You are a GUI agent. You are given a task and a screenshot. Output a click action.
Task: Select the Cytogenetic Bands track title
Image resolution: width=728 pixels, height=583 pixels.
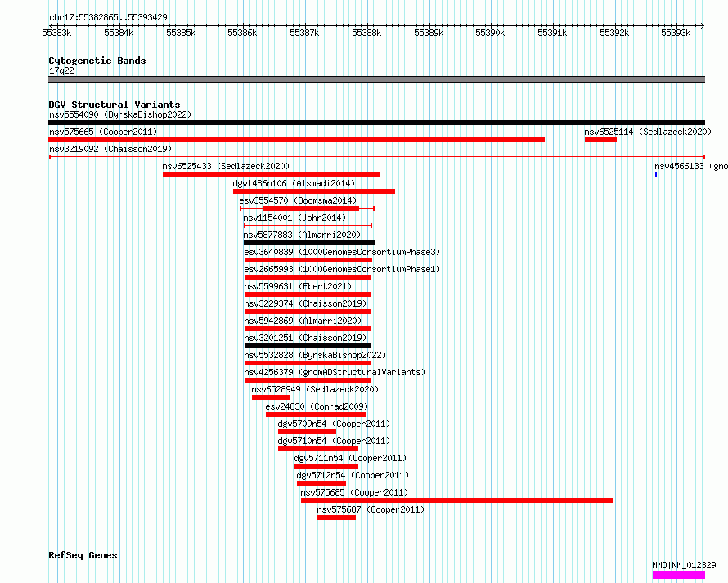click(97, 61)
